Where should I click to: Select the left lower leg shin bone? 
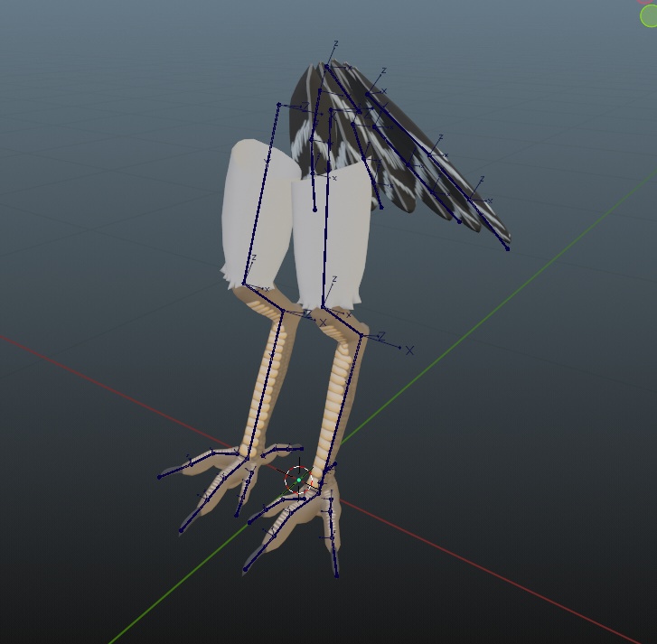click(x=266, y=386)
